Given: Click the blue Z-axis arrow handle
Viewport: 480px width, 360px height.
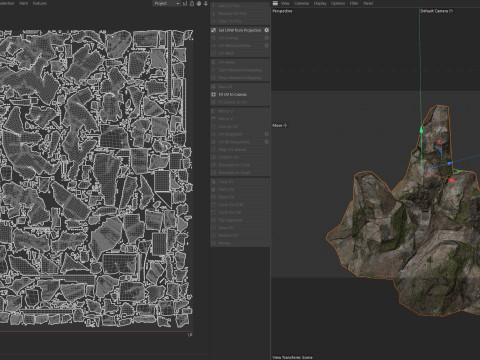Looking at the screenshot, I should coord(450,163).
